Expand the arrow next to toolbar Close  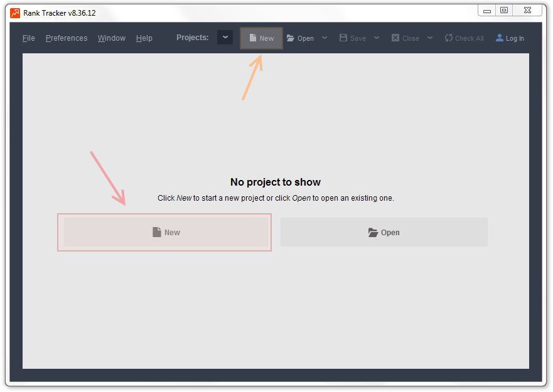[x=430, y=38]
